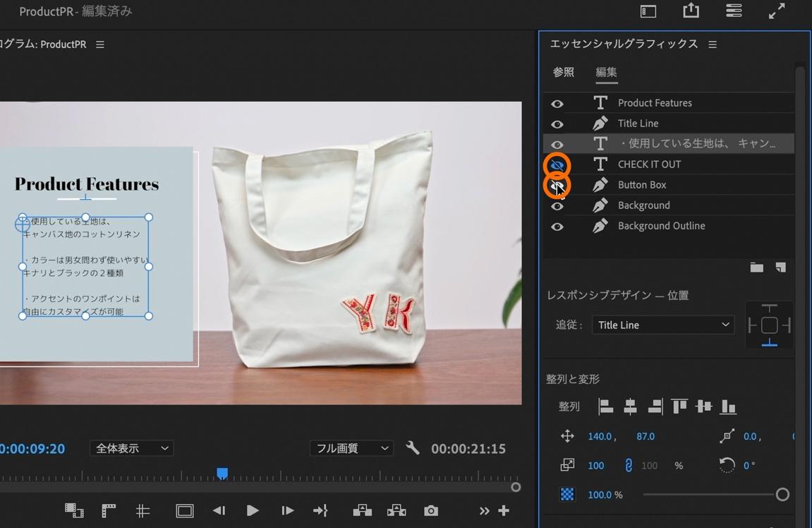This screenshot has width=812, height=528.
Task: Open the 追従 Title Line dropdown
Action: [663, 325]
